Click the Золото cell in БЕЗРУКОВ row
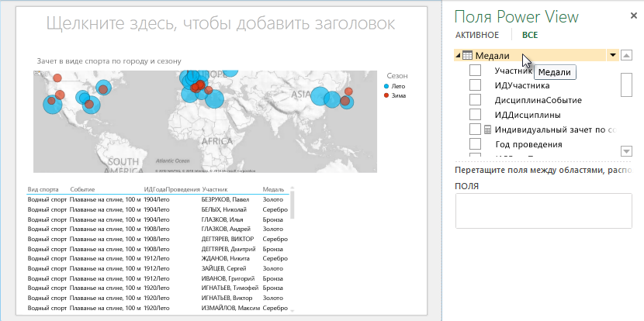The height and width of the screenshot is (321, 644). 273,199
